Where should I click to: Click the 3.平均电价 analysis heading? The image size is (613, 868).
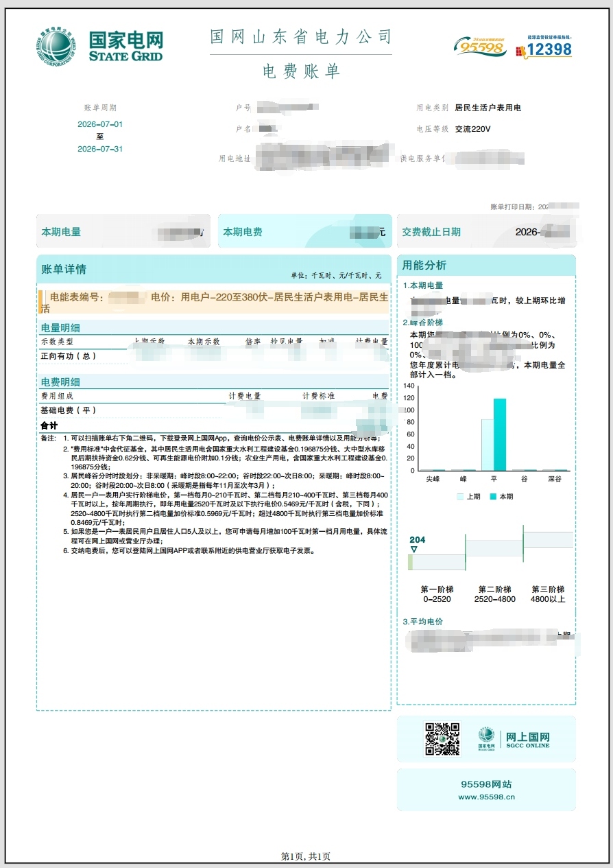pyautogui.click(x=423, y=622)
